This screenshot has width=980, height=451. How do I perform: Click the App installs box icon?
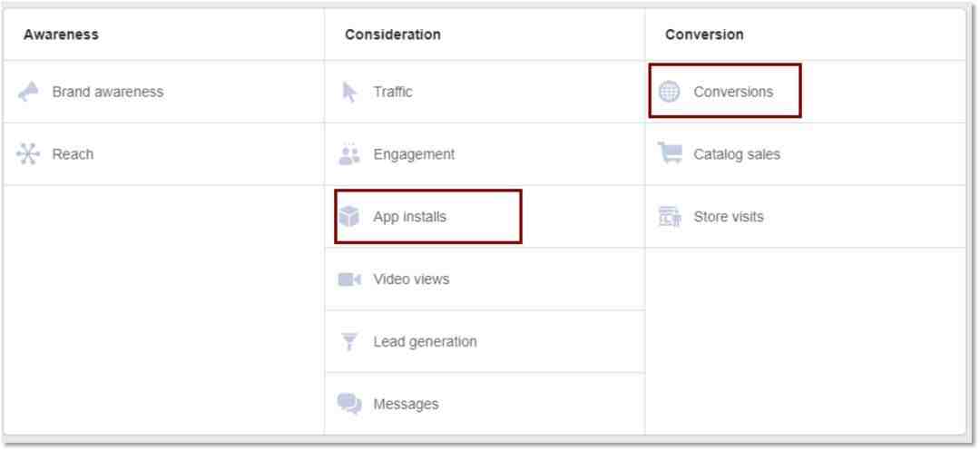click(349, 217)
